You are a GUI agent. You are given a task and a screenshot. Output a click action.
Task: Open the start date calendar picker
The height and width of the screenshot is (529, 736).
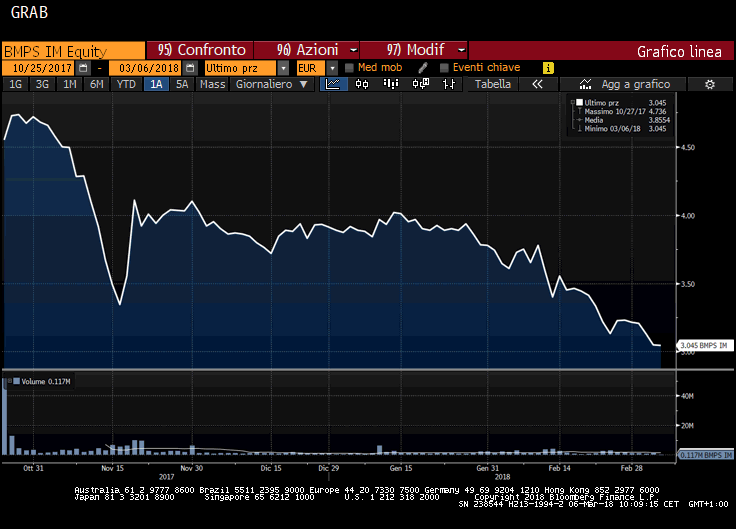(84, 68)
